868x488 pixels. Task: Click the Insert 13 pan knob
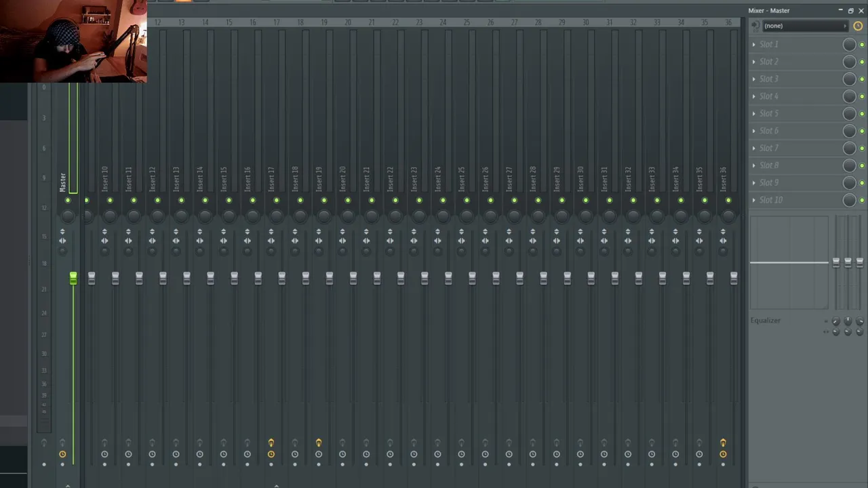(181, 216)
